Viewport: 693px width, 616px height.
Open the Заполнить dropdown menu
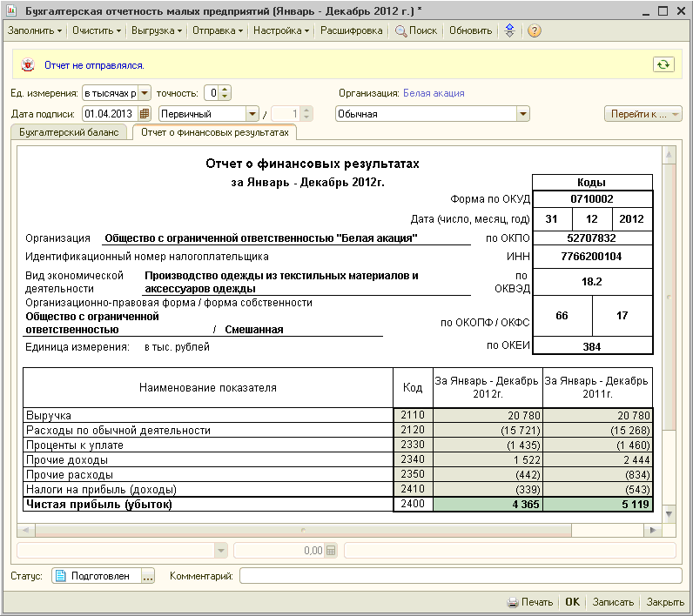click(x=35, y=30)
